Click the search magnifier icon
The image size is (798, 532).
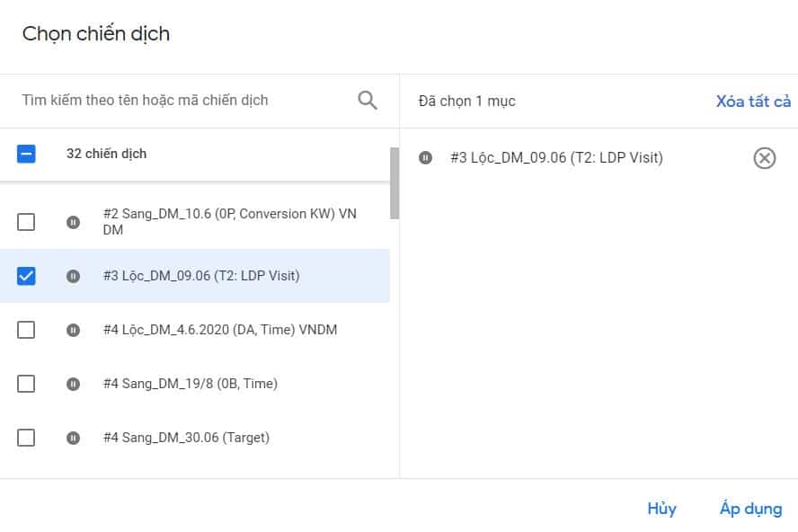368,100
